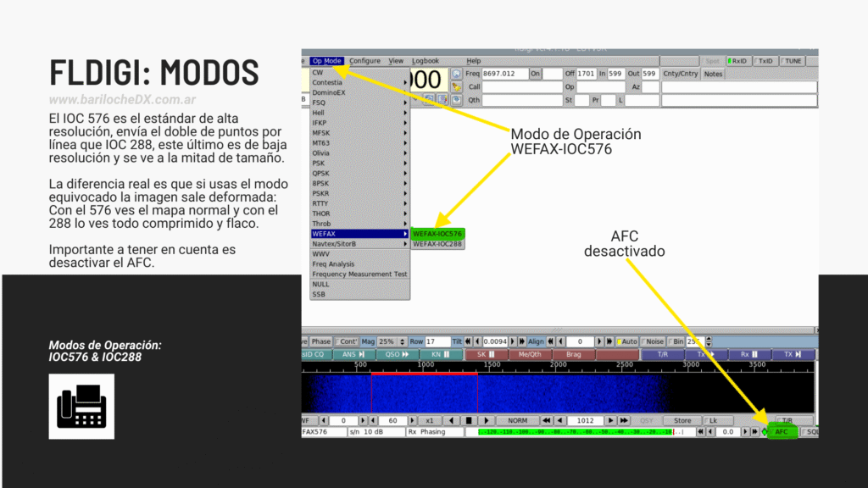
Task: Click the rewind arrows left of 1012
Action: point(547,420)
